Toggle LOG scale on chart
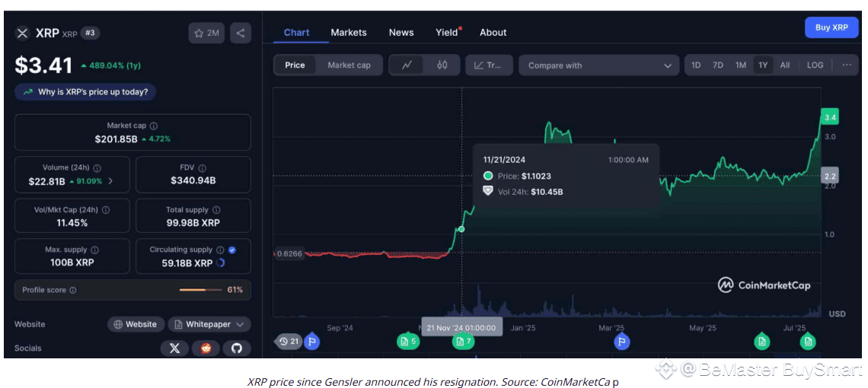 [815, 65]
